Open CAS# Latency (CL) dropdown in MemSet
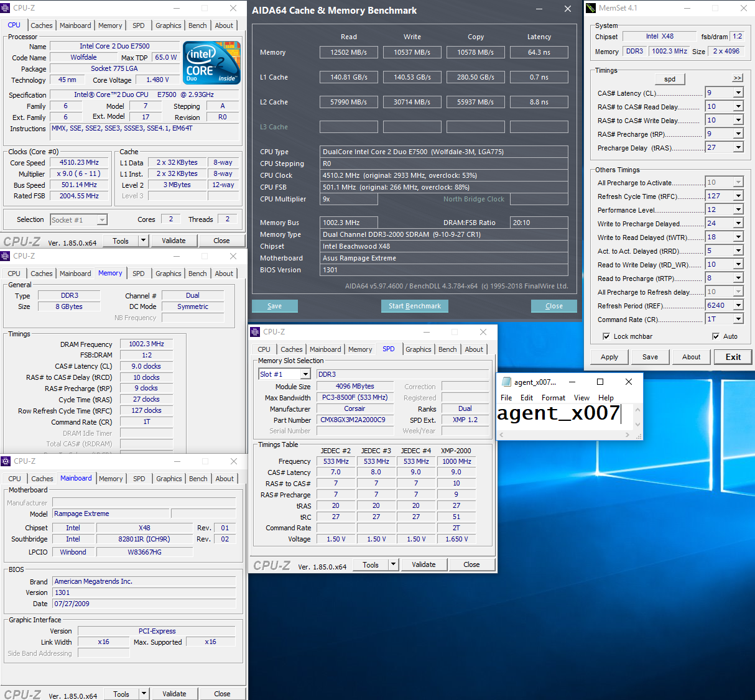The width and height of the screenshot is (755, 700). pos(738,93)
